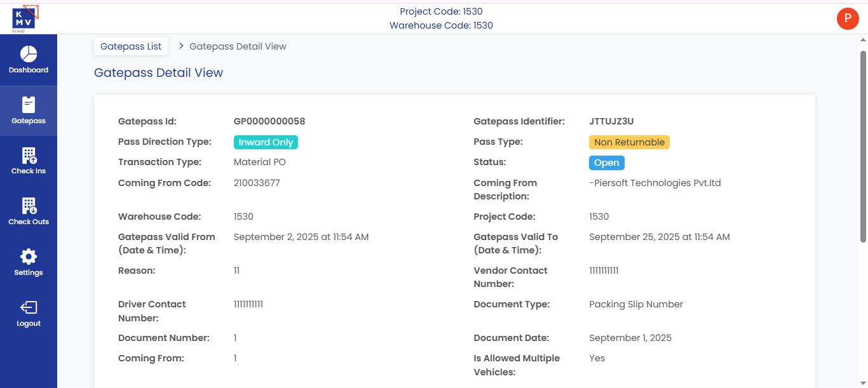
Task: Open the orange P user avatar
Action: (848, 18)
